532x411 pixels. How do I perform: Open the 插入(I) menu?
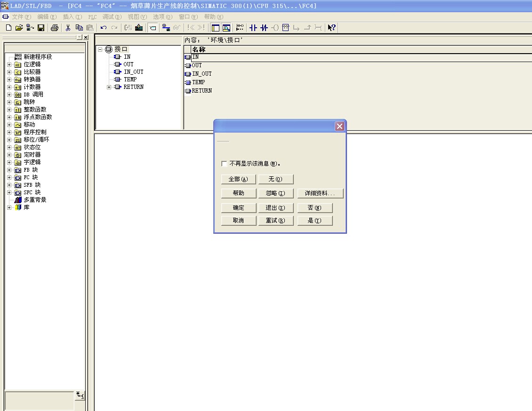tap(73, 17)
